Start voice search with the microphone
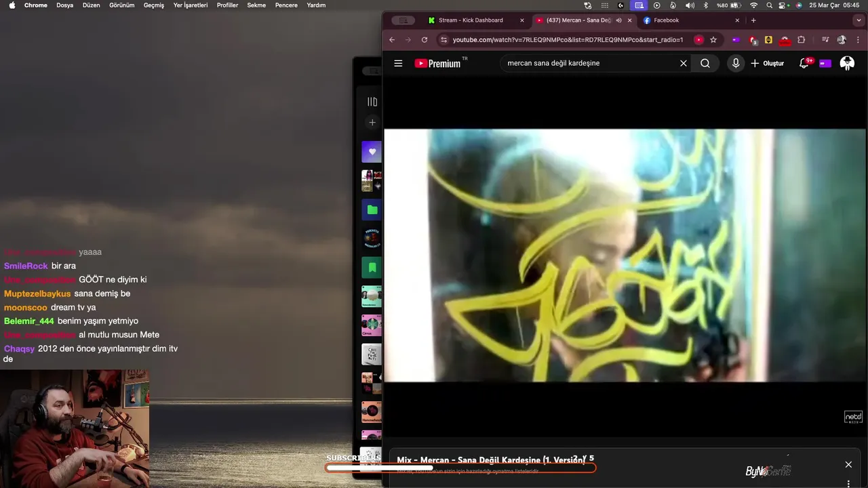 [736, 63]
